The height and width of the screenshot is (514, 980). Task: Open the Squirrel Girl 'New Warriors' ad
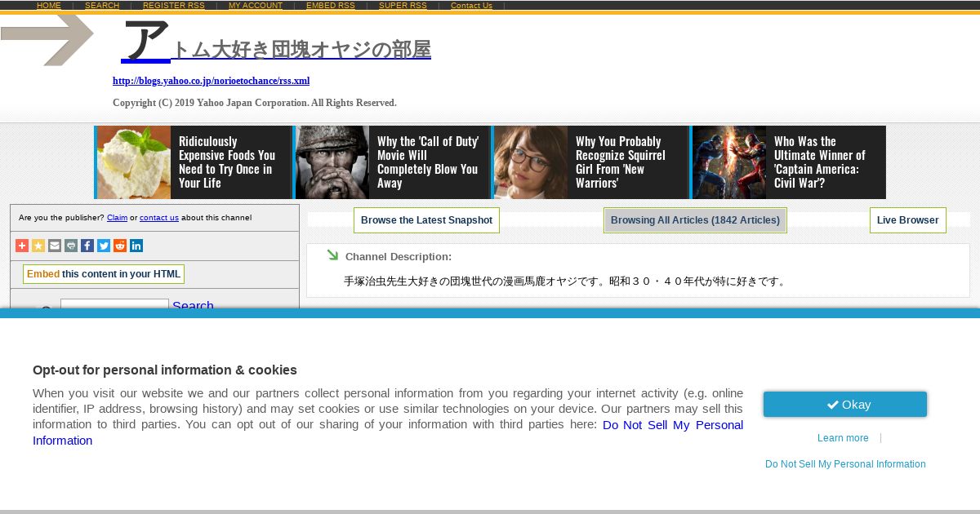coord(590,162)
